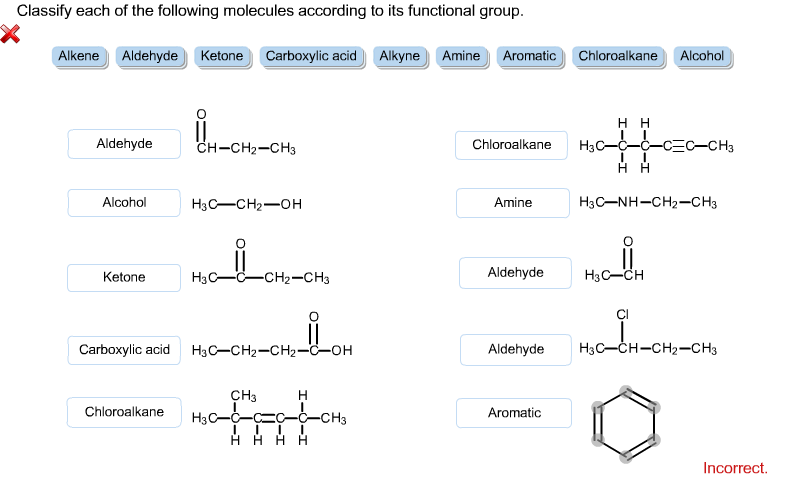Select the Ketone label chip
The height and width of the screenshot is (494, 803).
pos(223,56)
